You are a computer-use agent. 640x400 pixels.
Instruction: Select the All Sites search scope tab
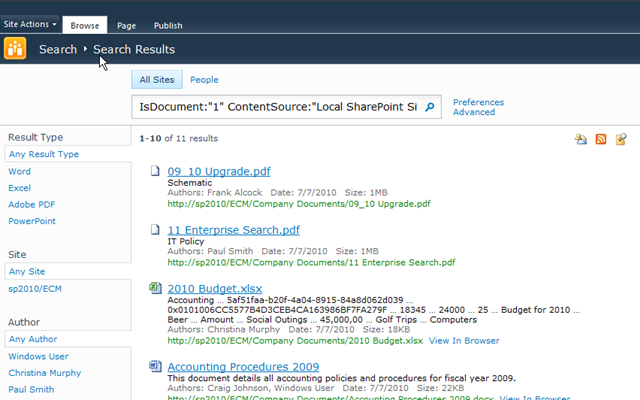(157, 80)
